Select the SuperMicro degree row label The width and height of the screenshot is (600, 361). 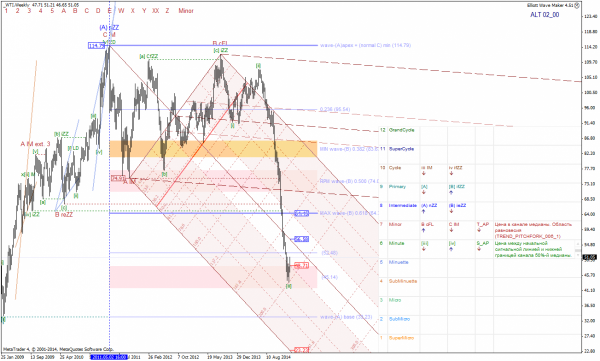pos(401,338)
